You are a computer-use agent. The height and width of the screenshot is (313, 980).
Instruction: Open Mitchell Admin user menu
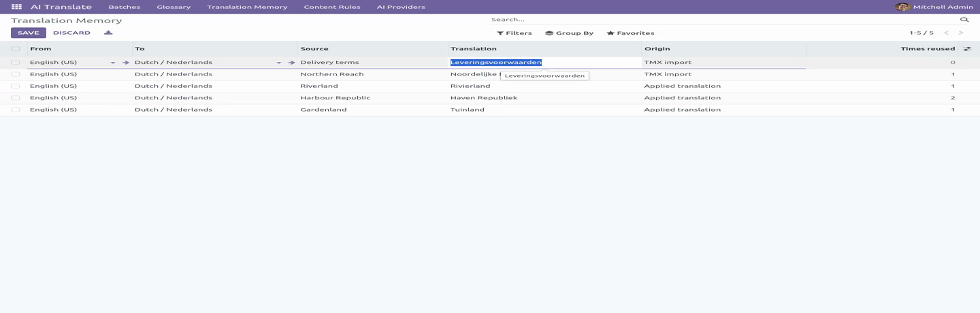point(934,7)
